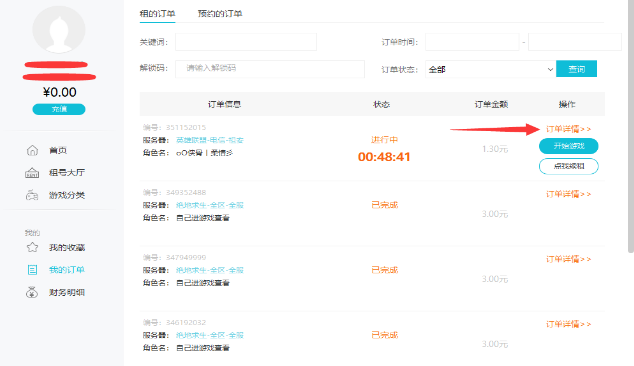The width and height of the screenshot is (634, 366).
Task: Click the order amount 1.30元
Action: (x=495, y=149)
